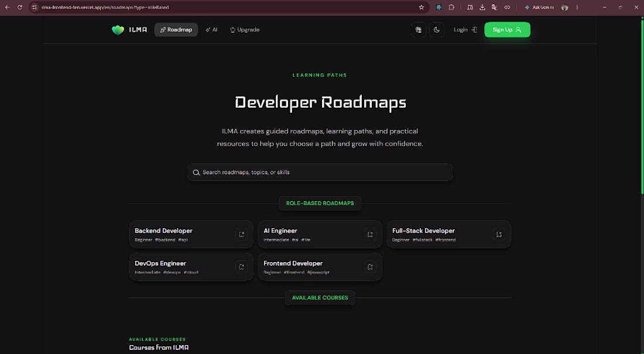This screenshot has height=354, width=644.
Task: Focus the roadmap search field
Action: [320, 173]
